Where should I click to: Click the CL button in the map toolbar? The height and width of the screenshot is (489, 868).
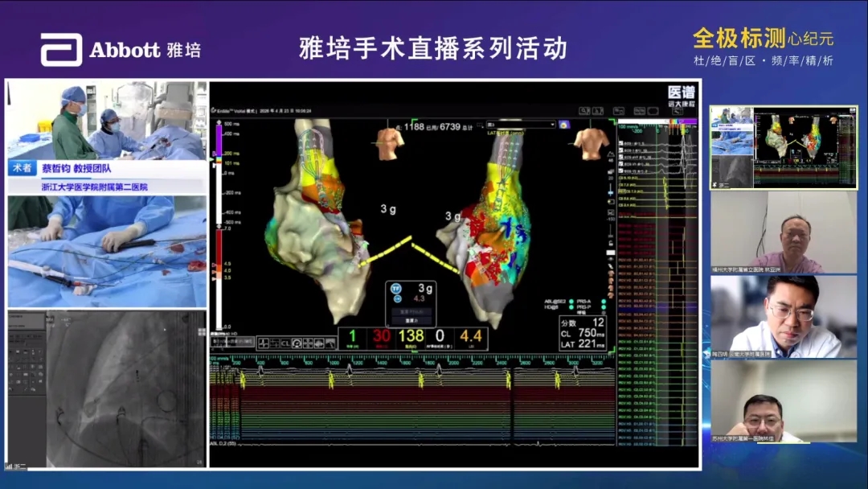[x=285, y=343]
